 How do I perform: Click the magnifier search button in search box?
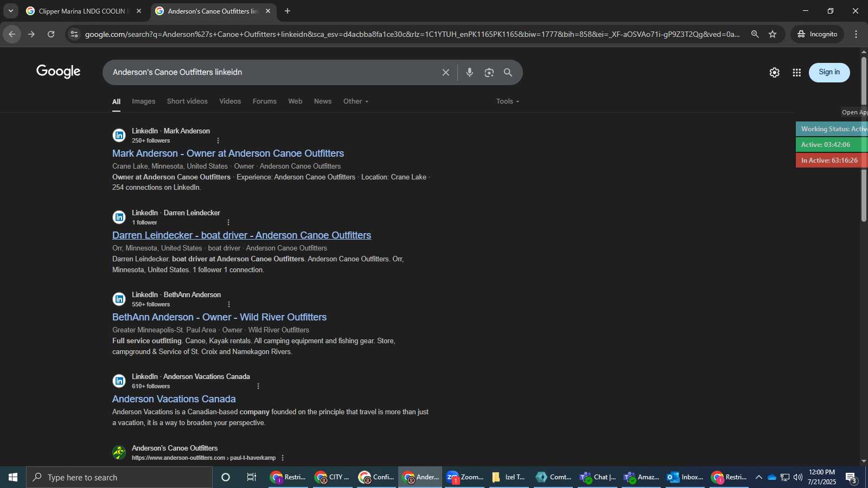(x=508, y=73)
